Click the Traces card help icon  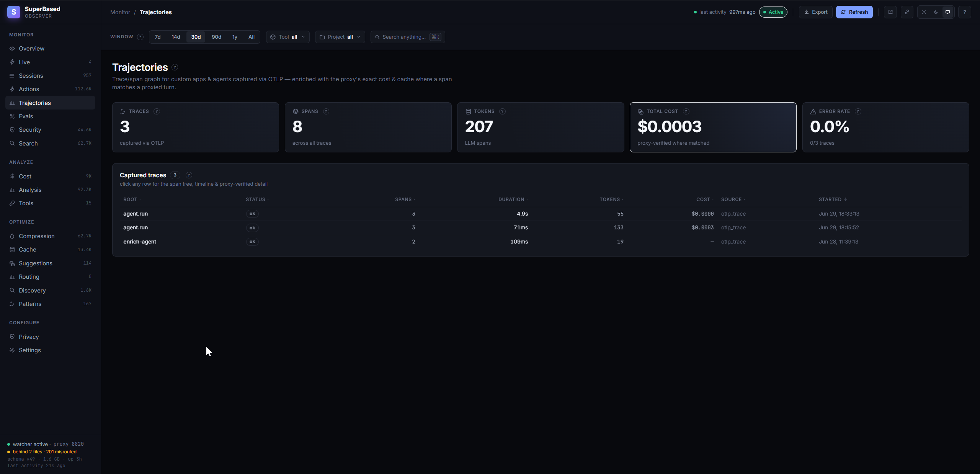(157, 111)
